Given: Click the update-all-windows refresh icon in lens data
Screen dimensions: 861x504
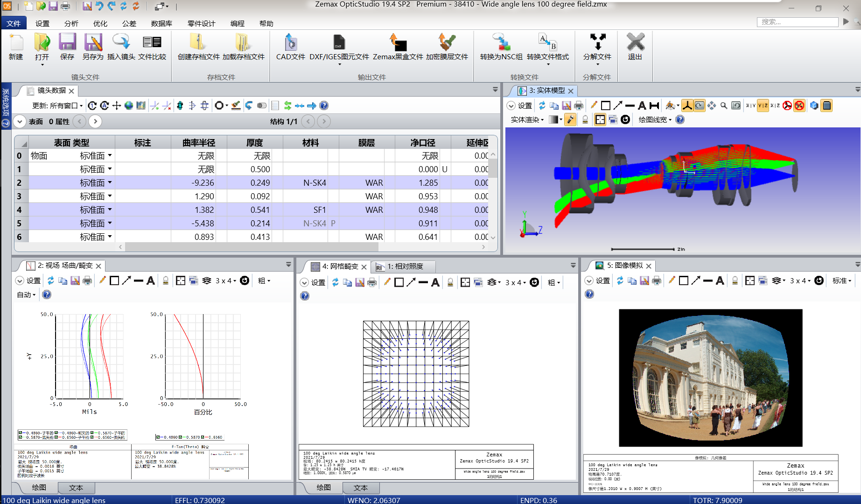Looking at the screenshot, I should (x=105, y=105).
